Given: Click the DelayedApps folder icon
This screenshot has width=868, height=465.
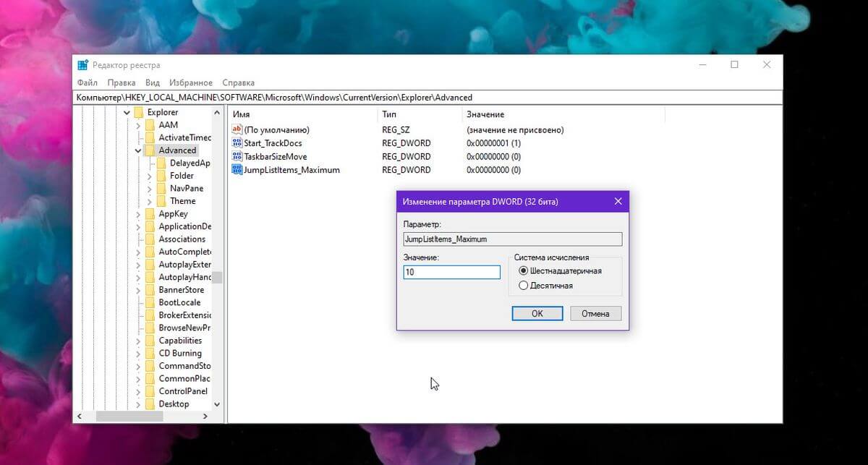Looking at the screenshot, I should [161, 163].
